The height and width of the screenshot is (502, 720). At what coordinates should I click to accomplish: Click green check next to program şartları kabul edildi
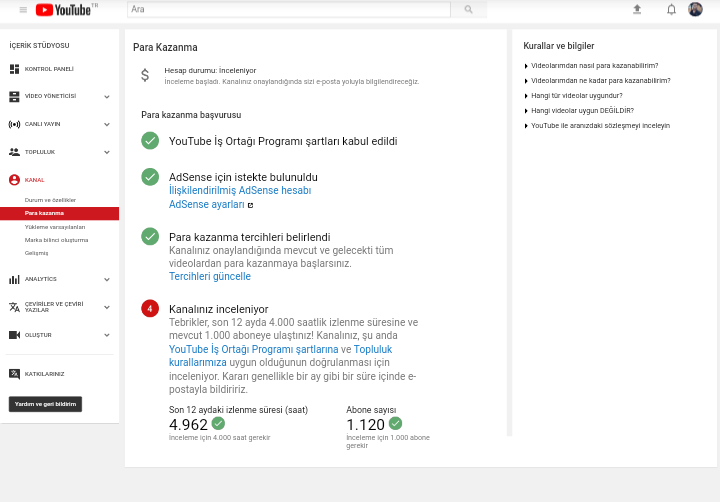click(x=150, y=141)
